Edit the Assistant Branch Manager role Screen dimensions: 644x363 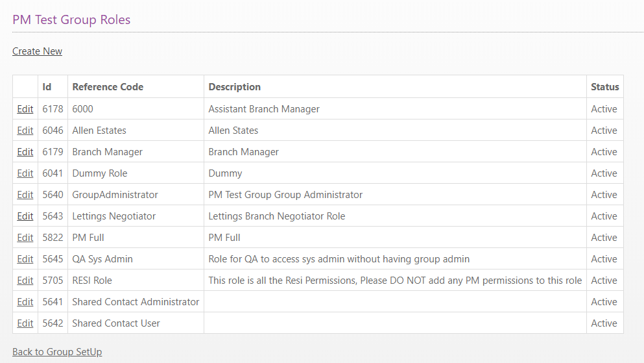tap(25, 109)
